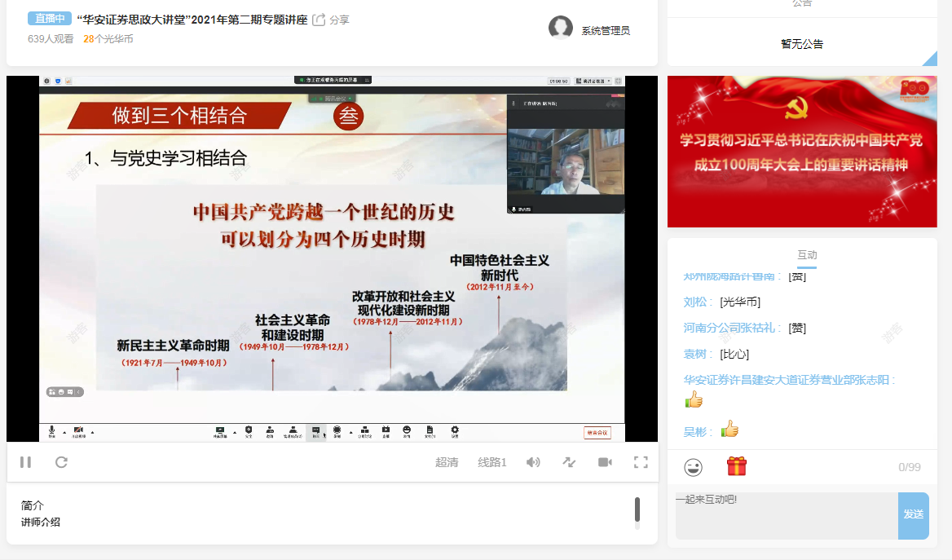
Task: Click the blue shield icon at video top-left
Action: click(58, 81)
